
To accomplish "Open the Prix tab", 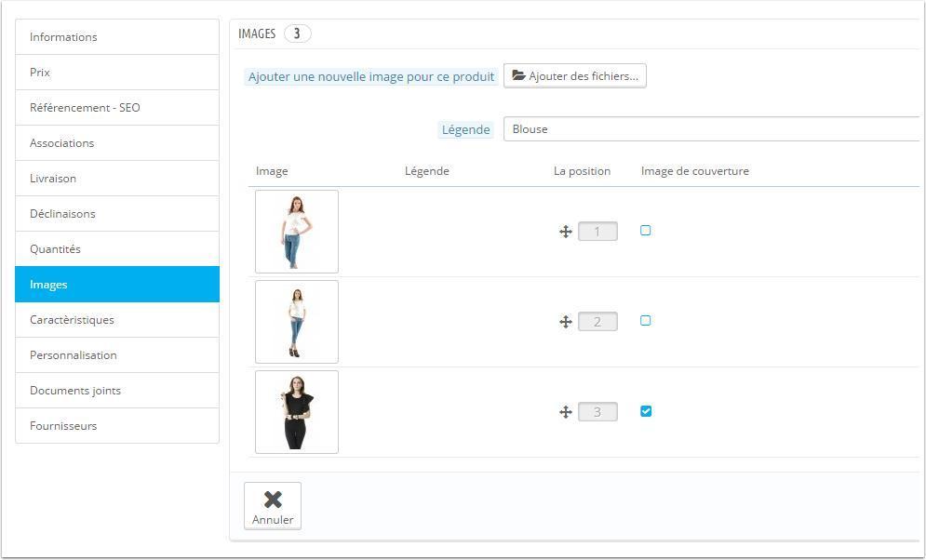I will point(117,72).
